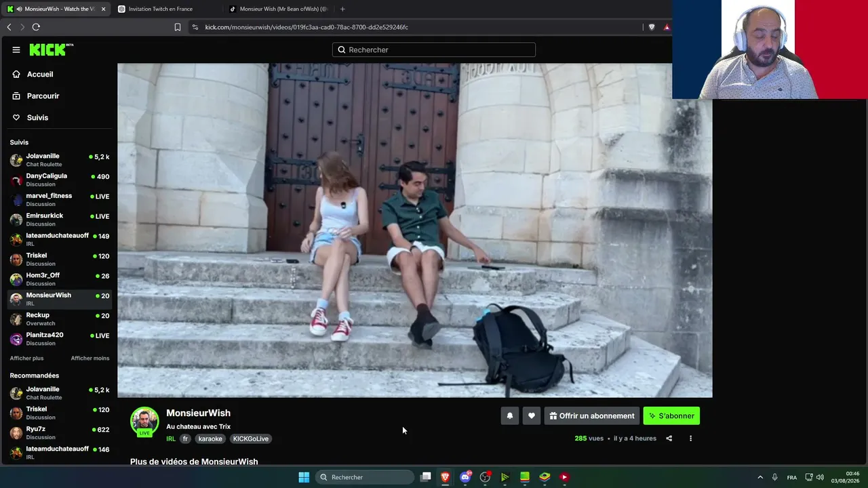Open Suivis in the sidebar
Screen dimensions: 868x488
37,118
